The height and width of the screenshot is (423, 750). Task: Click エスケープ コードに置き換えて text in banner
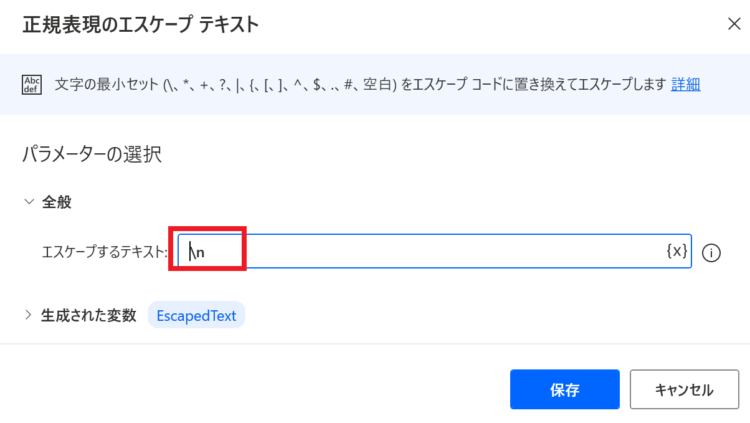493,84
